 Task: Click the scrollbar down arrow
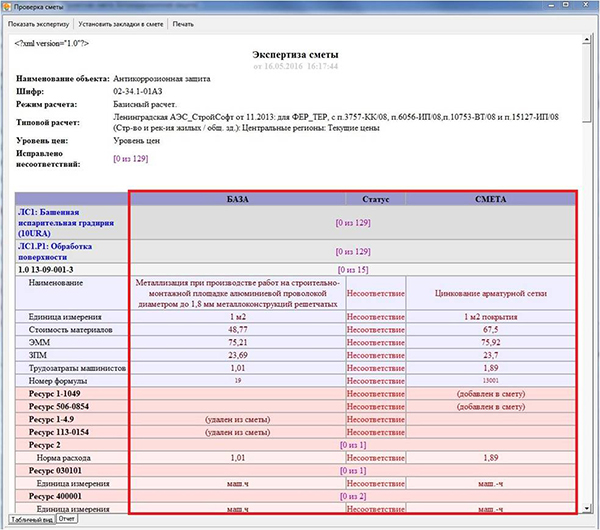(x=586, y=509)
